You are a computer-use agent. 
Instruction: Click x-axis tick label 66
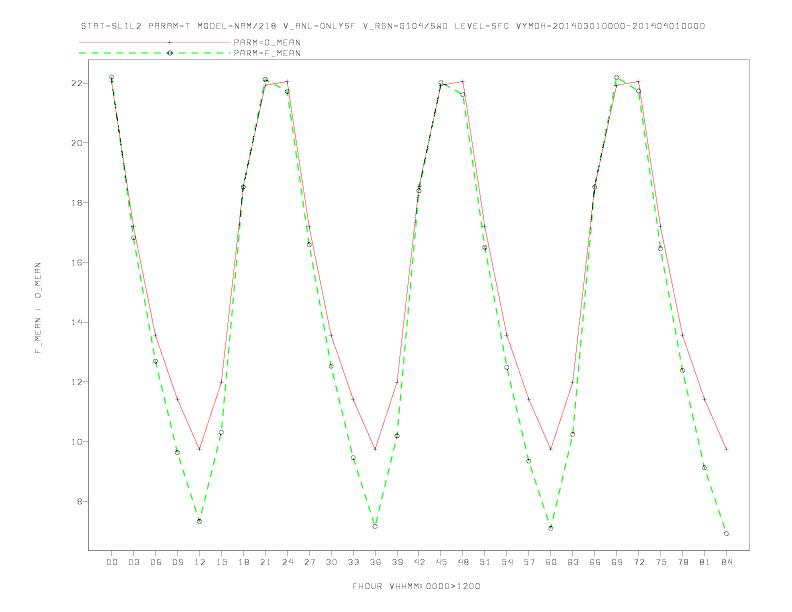(595, 562)
